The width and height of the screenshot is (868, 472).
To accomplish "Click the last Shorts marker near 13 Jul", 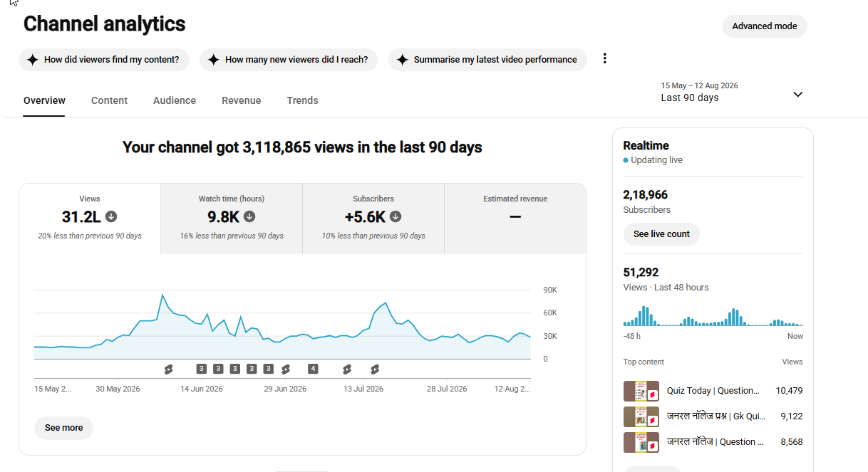I will (375, 369).
